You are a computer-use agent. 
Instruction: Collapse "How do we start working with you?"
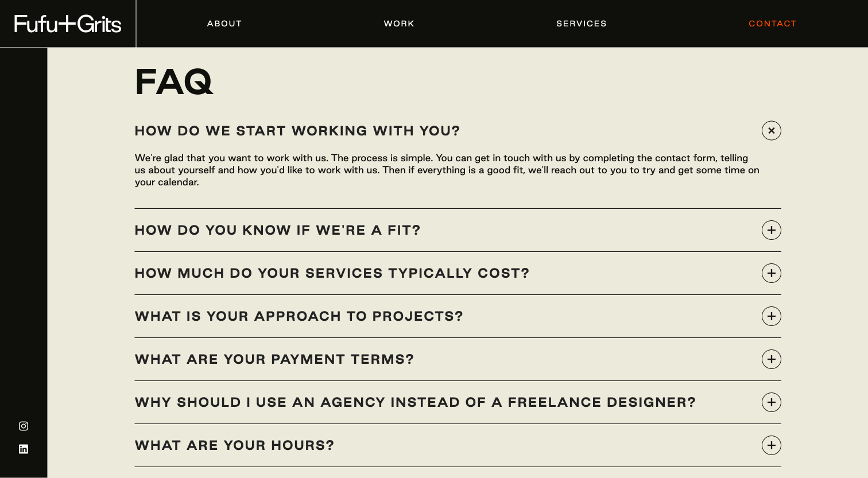[x=297, y=131]
